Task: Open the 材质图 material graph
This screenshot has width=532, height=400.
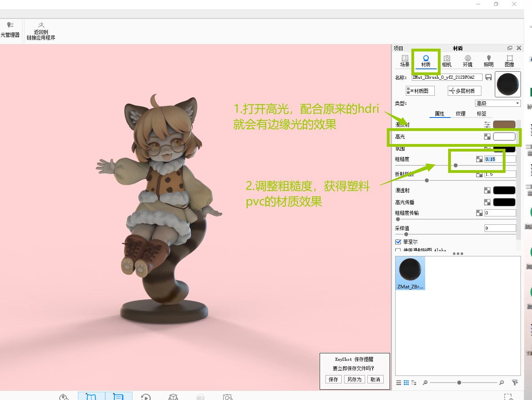Action: pyautogui.click(x=420, y=91)
